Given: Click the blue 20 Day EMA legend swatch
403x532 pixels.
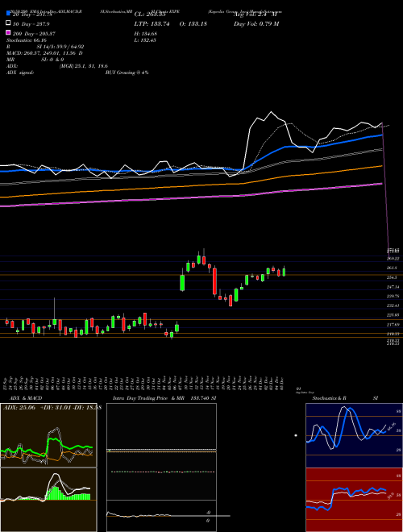Looking at the screenshot, I should tap(8, 13).
